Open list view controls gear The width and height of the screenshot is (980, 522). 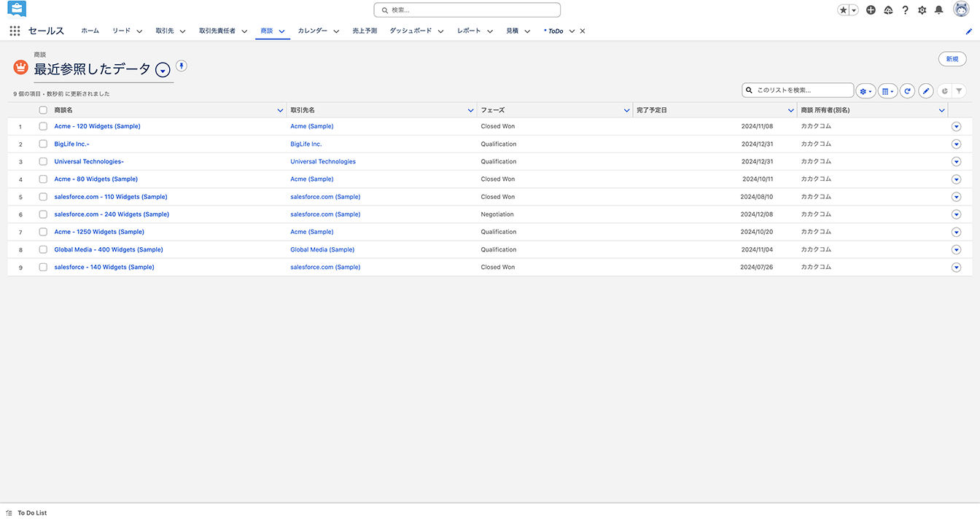(866, 91)
